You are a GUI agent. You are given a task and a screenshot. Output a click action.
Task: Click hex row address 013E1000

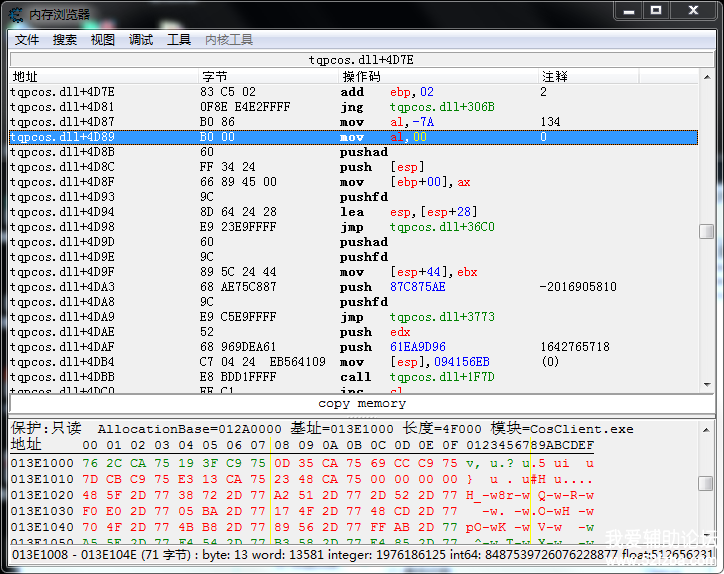tap(42, 463)
